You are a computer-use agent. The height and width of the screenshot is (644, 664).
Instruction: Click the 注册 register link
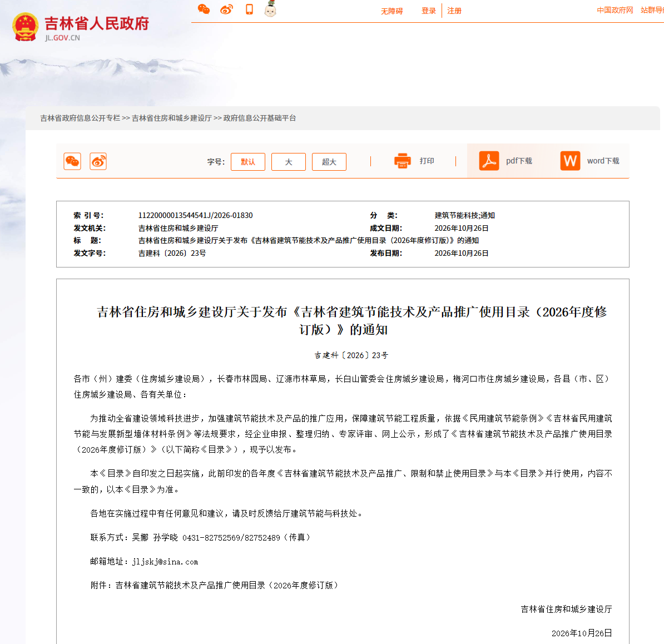(454, 11)
